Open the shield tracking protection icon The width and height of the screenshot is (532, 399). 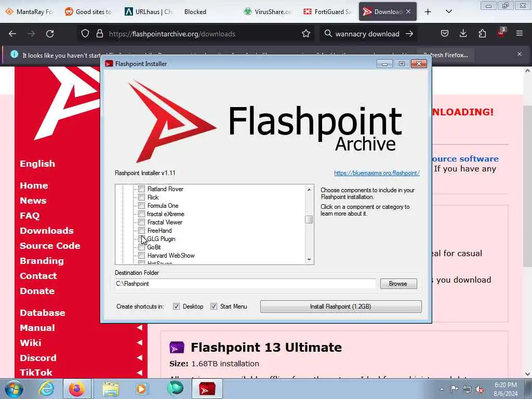click(x=85, y=34)
